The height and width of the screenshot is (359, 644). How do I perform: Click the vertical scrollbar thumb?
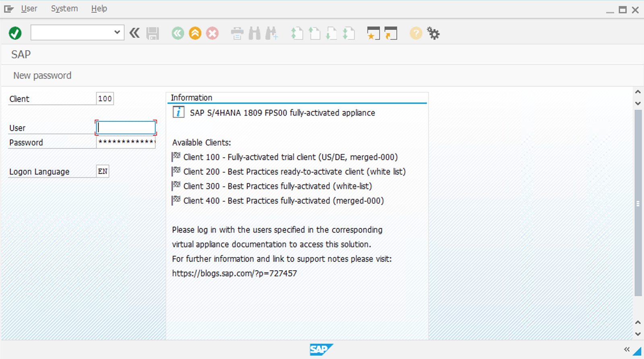coord(638,203)
